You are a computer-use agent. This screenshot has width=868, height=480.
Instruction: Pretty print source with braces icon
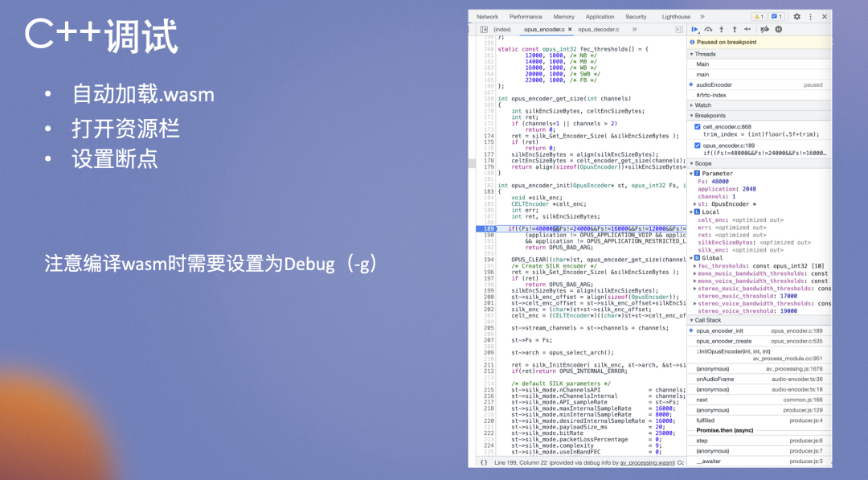[x=484, y=462]
